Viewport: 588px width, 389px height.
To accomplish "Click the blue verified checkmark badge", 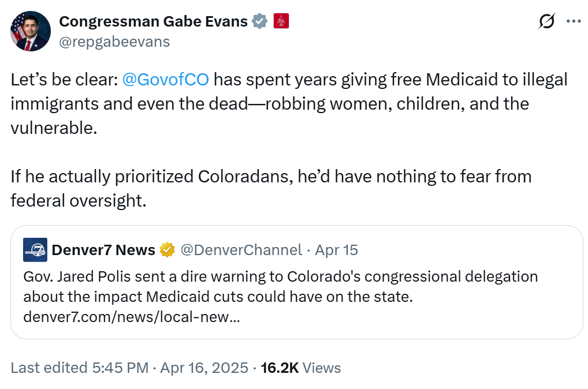I will pyautogui.click(x=260, y=21).
